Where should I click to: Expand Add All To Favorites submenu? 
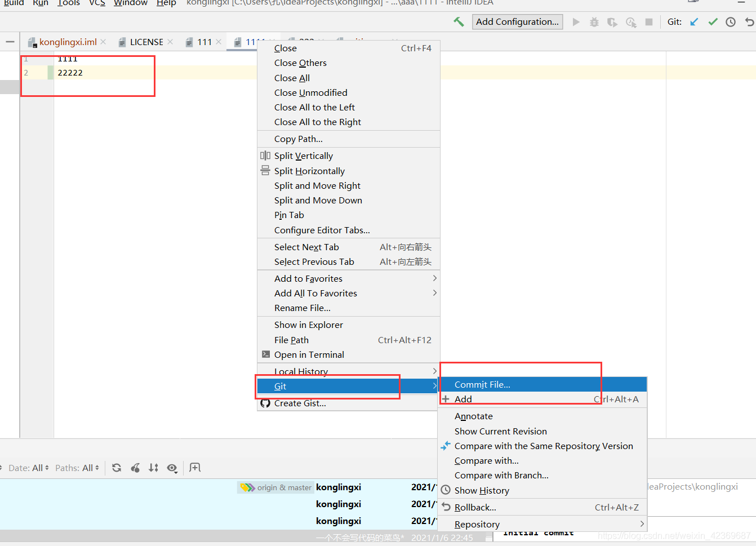pyautogui.click(x=348, y=293)
